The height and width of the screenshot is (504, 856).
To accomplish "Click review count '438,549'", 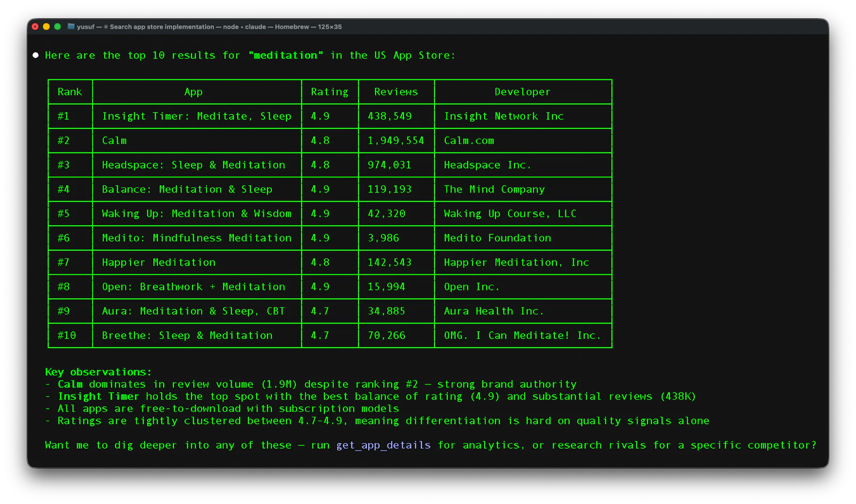I will pos(389,116).
